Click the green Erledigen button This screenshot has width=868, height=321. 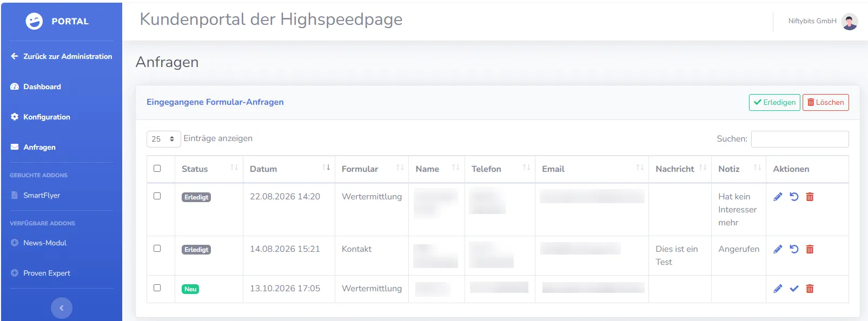pos(774,102)
